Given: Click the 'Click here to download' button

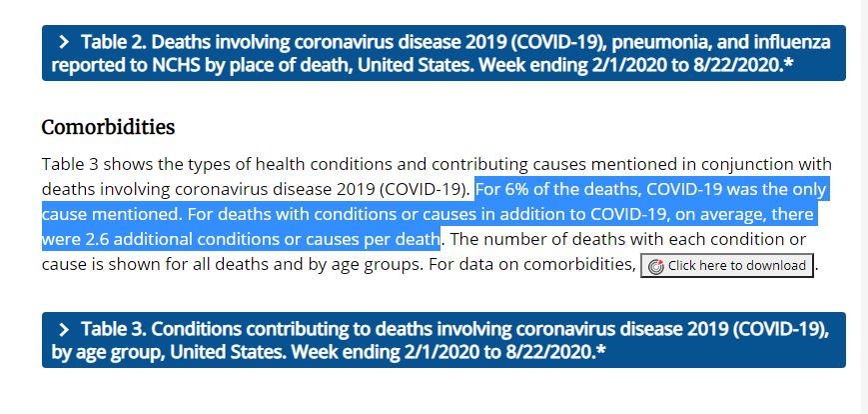Looking at the screenshot, I should point(727,266).
